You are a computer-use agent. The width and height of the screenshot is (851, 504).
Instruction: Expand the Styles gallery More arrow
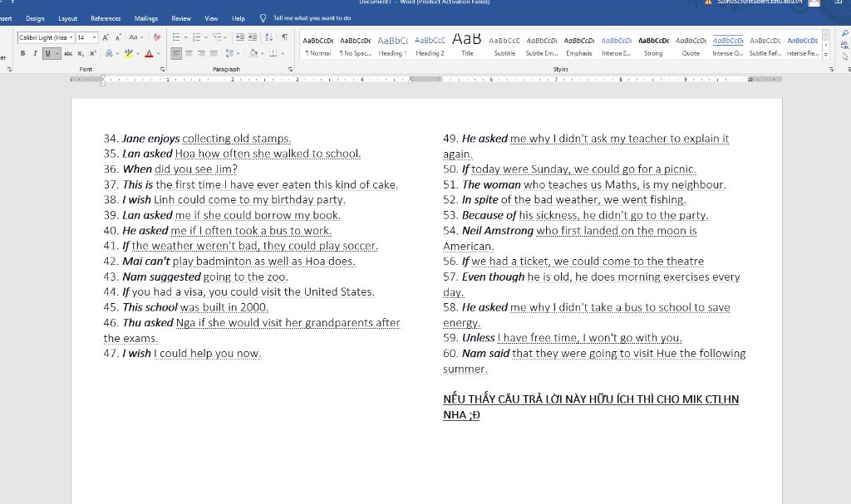pos(826,55)
